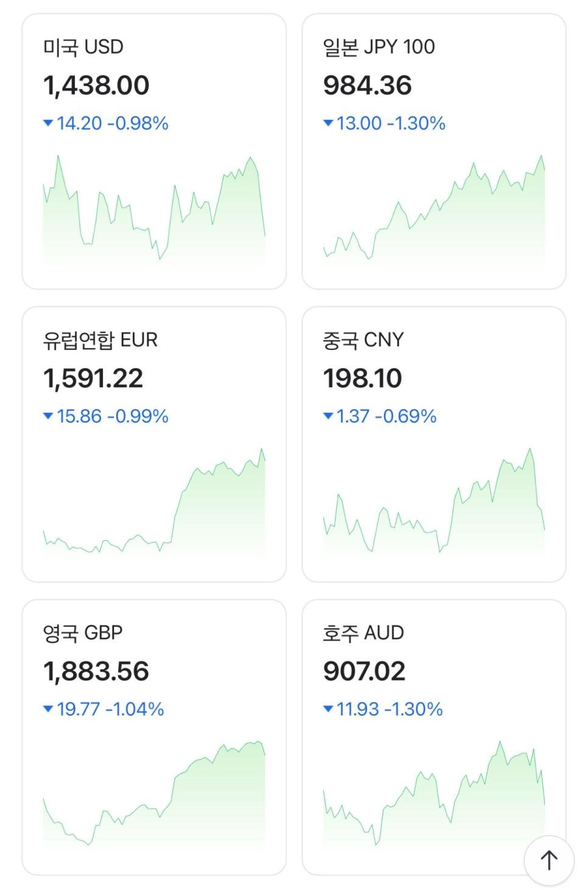
Task: View the CNY trend chart
Action: [434, 503]
